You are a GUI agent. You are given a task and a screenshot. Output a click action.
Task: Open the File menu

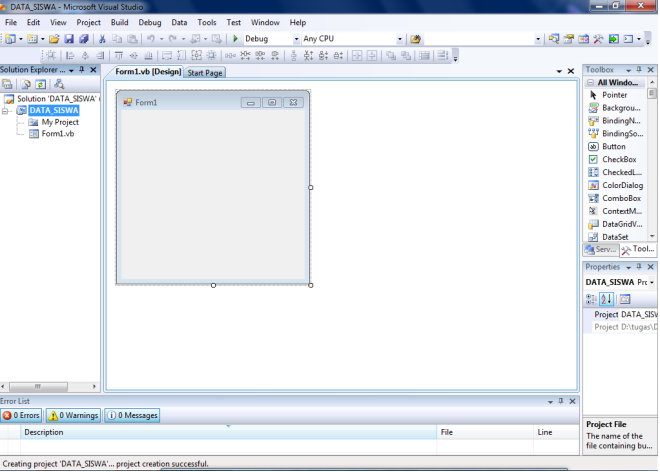point(11,23)
